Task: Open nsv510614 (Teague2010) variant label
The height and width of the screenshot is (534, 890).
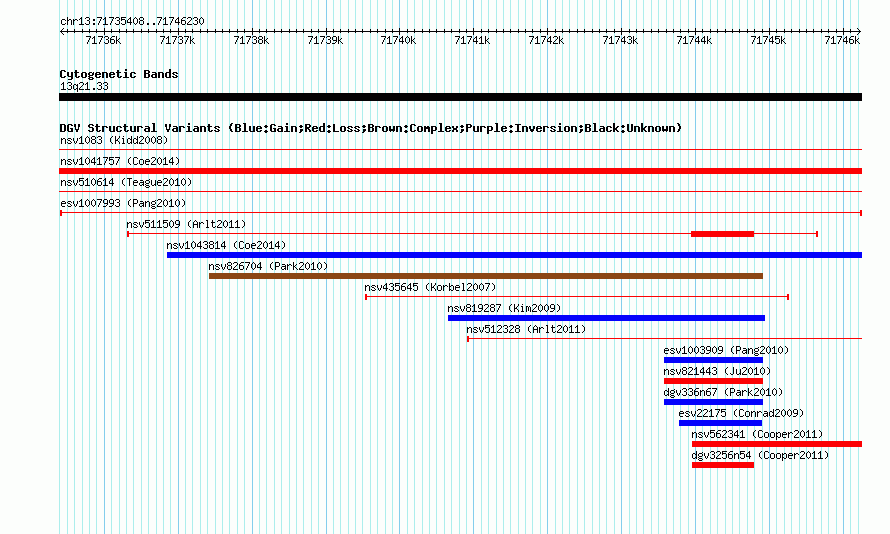Action: (x=126, y=182)
